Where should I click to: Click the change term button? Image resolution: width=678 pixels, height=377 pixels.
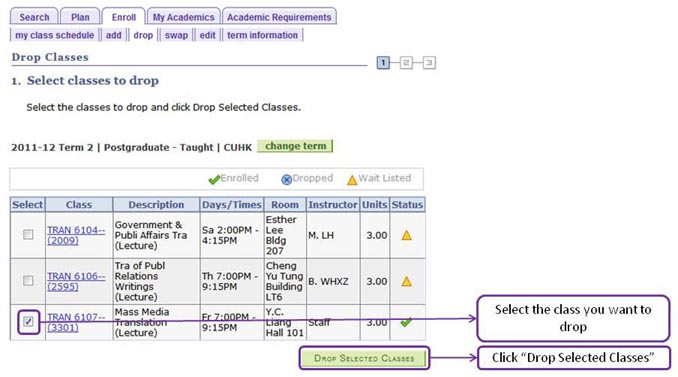[x=295, y=146]
